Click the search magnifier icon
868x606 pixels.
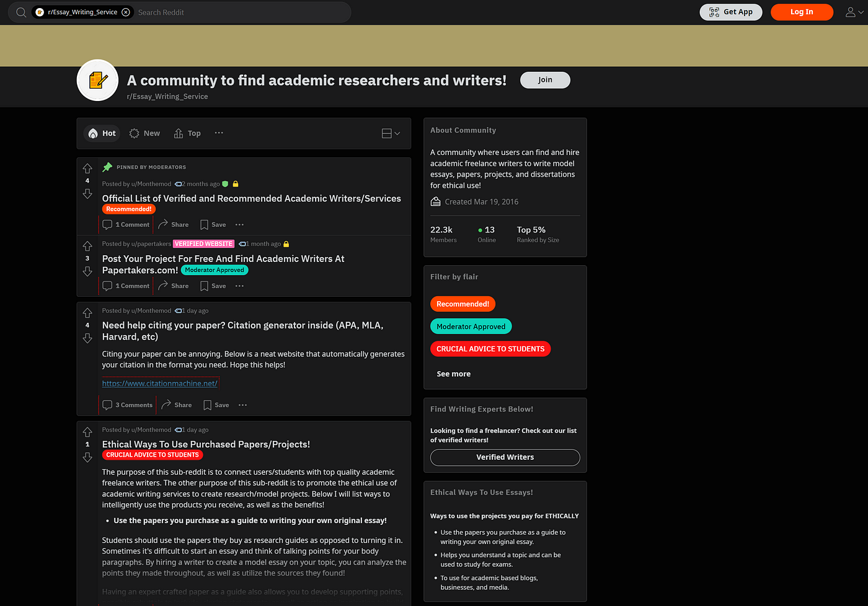click(21, 12)
